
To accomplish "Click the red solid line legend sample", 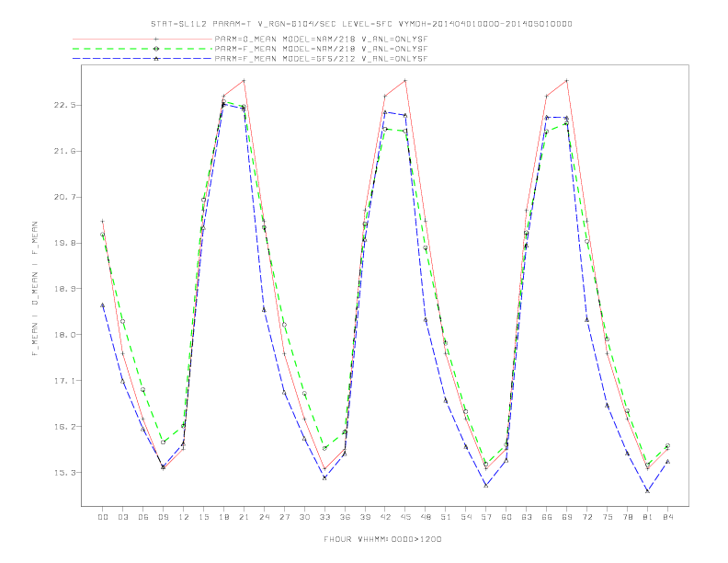I will [x=142, y=39].
